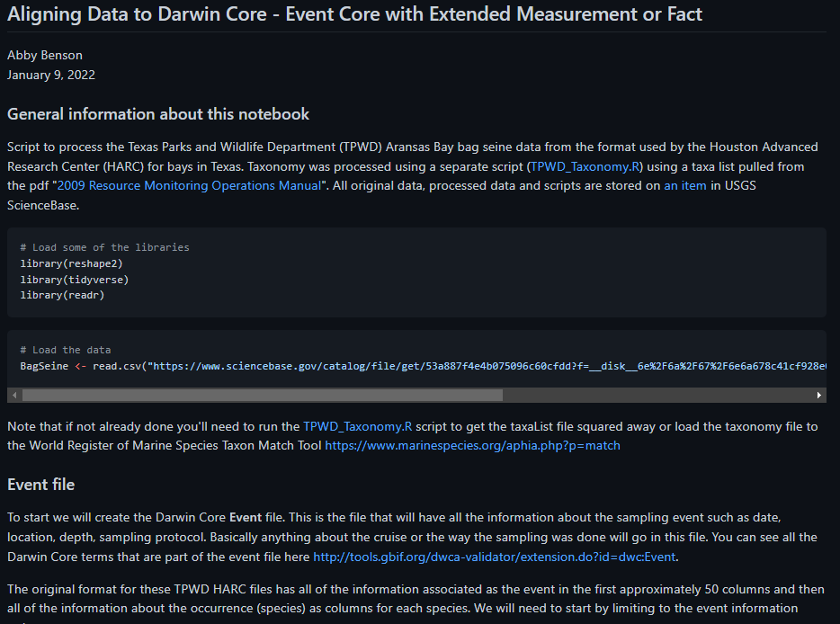Open the first TPWD_Taxonomy.R script link
Screen dimensions: 840x624
[585, 166]
